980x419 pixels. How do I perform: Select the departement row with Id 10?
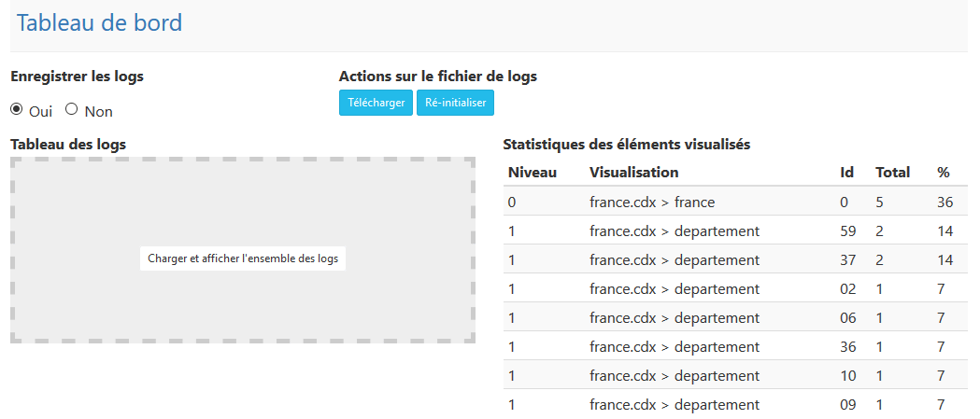[735, 375]
